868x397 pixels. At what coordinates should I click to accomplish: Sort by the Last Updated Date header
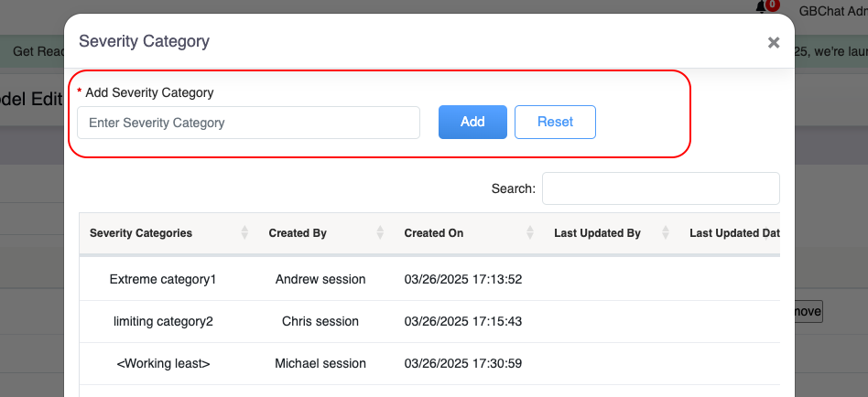pyautogui.click(x=734, y=233)
